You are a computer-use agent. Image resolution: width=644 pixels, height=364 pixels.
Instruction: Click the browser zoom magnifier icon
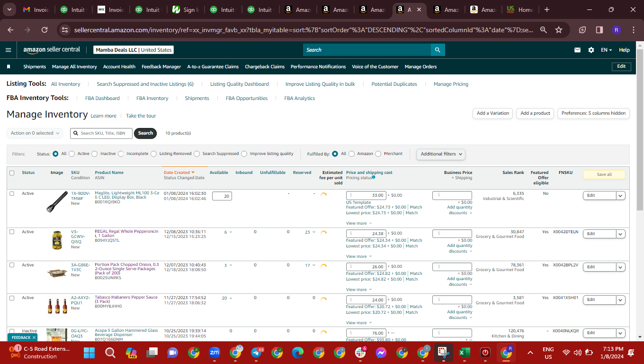[x=544, y=30]
